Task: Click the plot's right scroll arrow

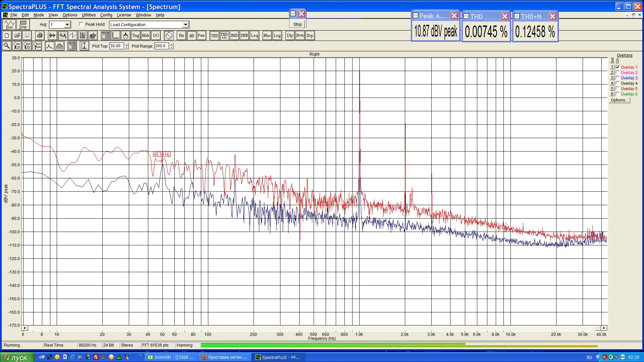Action: tap(604, 328)
